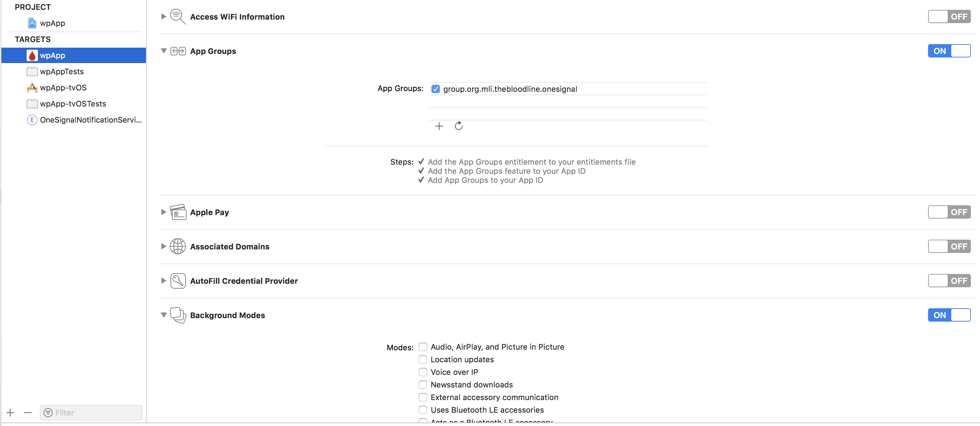
Task: Add a new app group with the plus button
Action: pos(439,126)
